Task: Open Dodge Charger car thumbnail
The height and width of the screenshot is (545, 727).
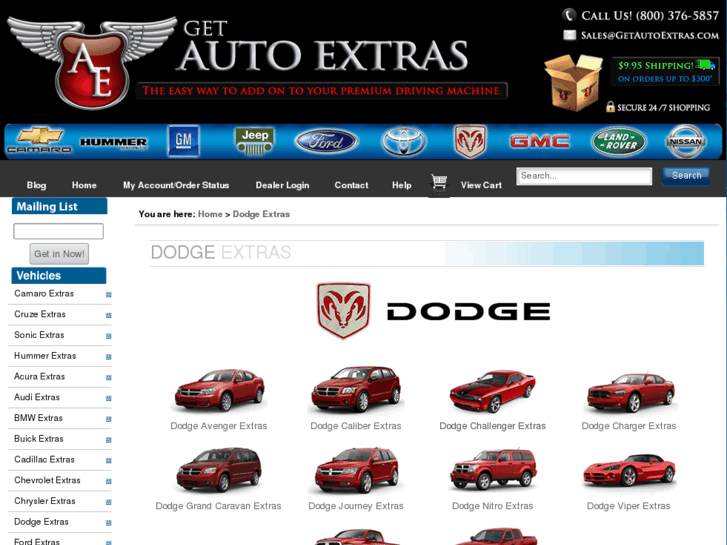Action: (630, 392)
